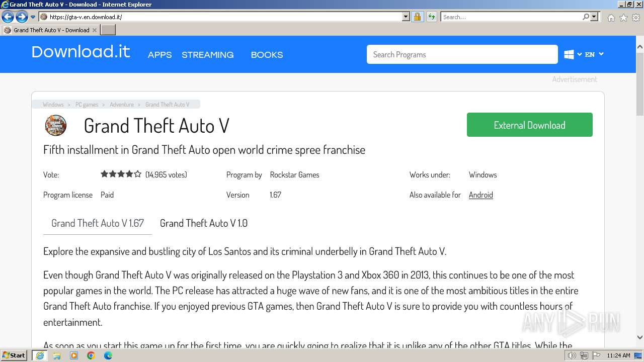This screenshot has height=362, width=644.
Task: Click the browser Back arrow button
Action: click(8, 17)
